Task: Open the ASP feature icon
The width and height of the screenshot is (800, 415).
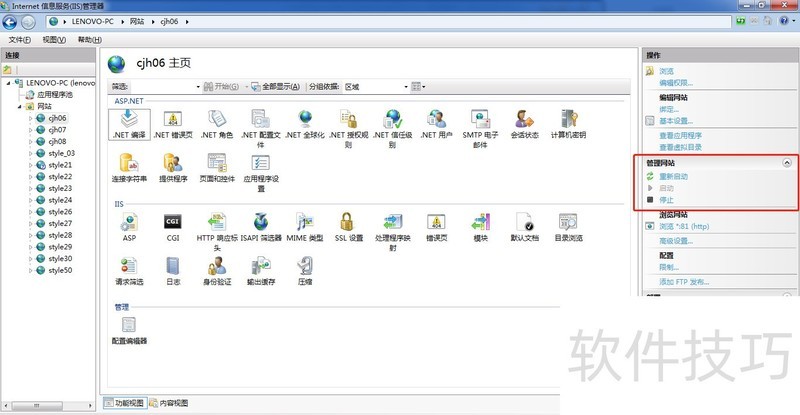Action: 129,227
